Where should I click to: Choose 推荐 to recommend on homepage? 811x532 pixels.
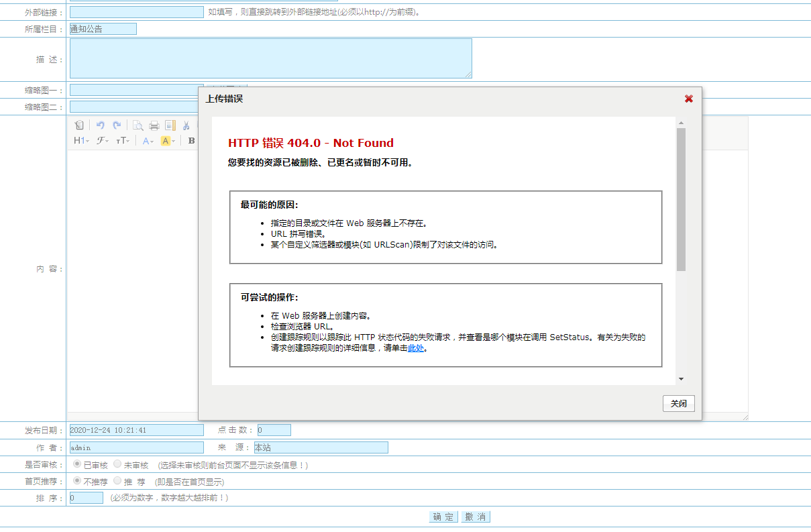click(x=118, y=481)
